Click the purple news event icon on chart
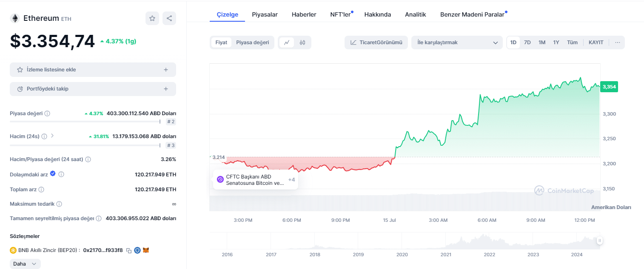Screen dimensions: 644x269 tap(220, 179)
